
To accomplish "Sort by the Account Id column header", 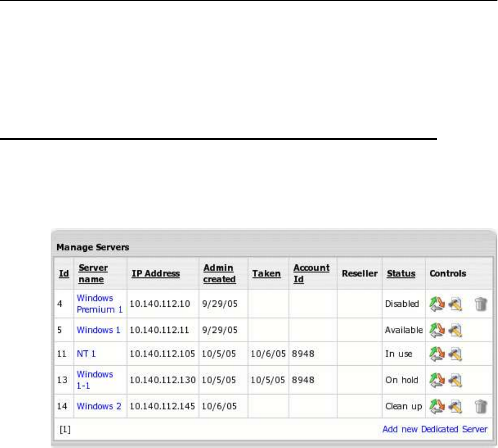I will (311, 274).
